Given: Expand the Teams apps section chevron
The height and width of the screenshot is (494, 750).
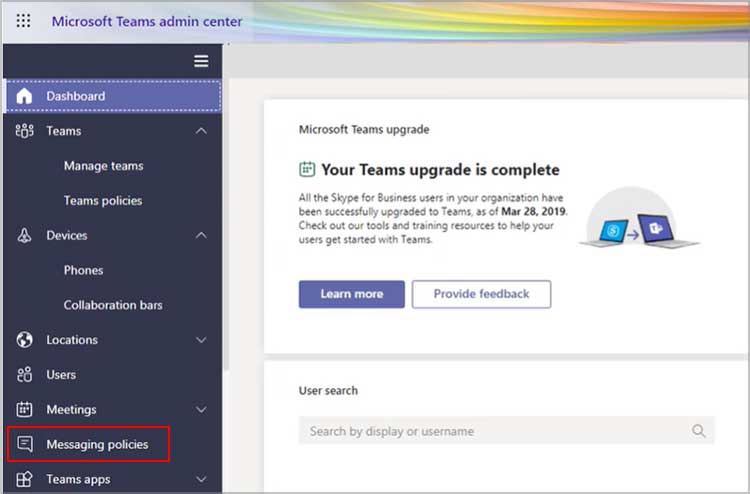Looking at the screenshot, I should click(201, 479).
